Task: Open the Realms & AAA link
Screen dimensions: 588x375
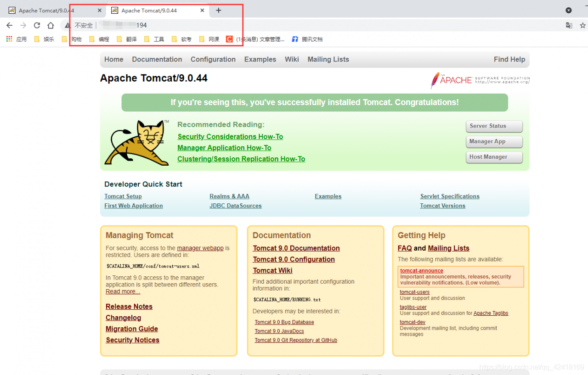Action: click(229, 196)
